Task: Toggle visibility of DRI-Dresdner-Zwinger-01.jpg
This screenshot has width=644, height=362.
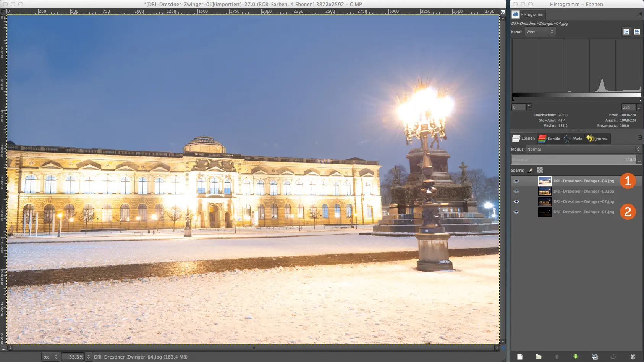Action: pos(516,212)
